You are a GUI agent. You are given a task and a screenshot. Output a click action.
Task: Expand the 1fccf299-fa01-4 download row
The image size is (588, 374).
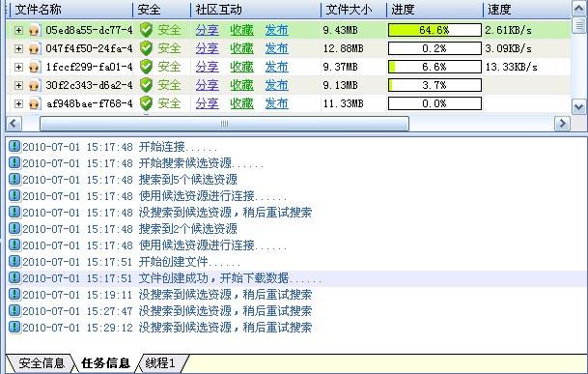[18, 67]
